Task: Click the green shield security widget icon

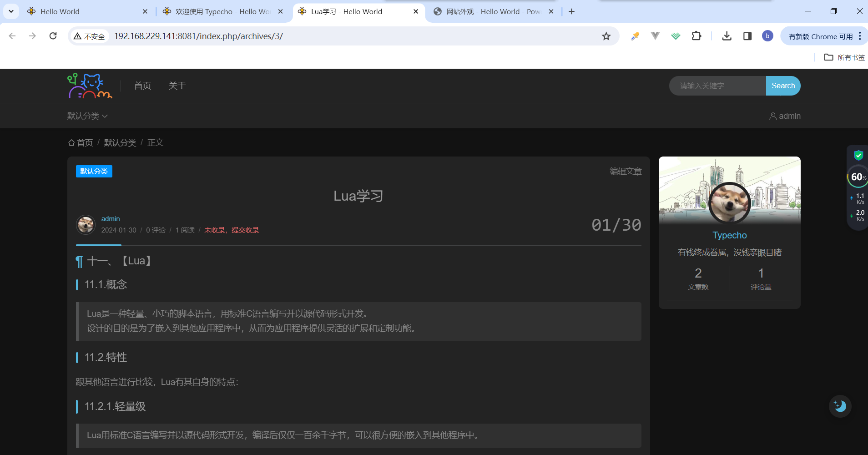Action: (x=858, y=155)
